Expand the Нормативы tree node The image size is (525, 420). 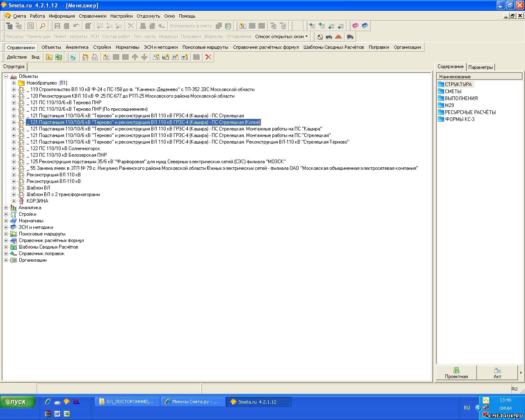point(6,221)
